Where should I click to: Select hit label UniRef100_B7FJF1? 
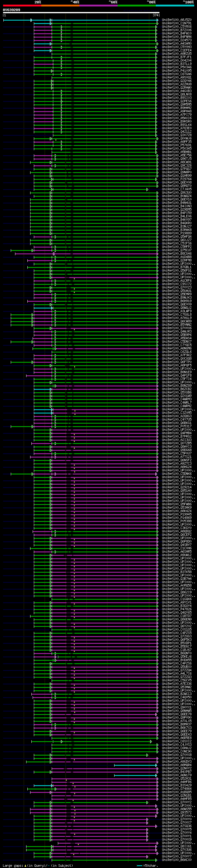click(177, 57)
